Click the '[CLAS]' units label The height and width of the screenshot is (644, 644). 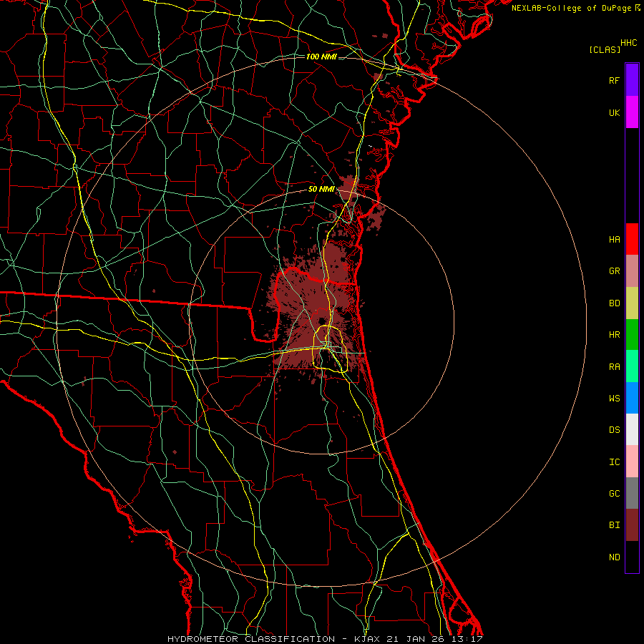click(x=605, y=49)
